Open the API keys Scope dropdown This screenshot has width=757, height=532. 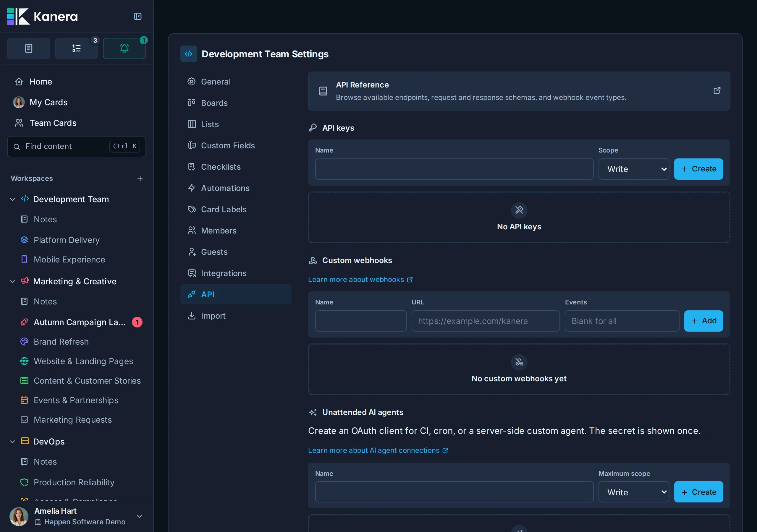tap(634, 169)
